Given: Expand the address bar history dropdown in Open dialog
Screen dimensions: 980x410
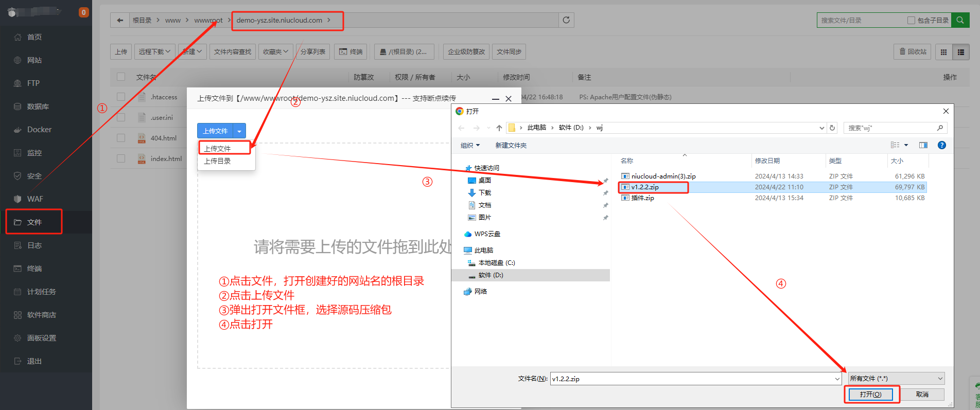Looking at the screenshot, I should point(821,128).
